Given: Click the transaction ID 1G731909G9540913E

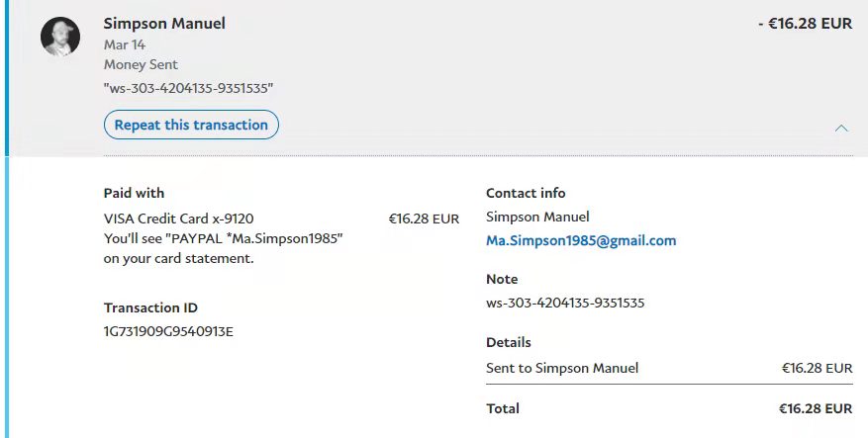Looking at the screenshot, I should coord(168,331).
